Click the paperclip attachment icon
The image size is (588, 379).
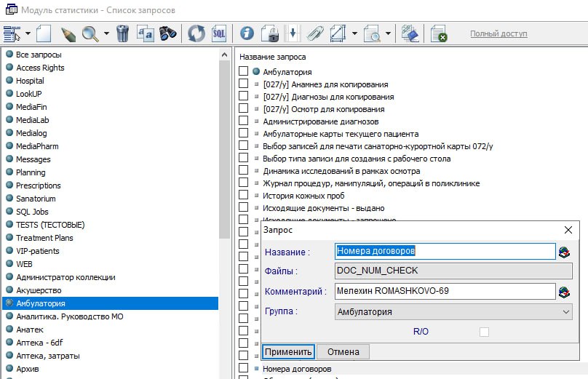[x=314, y=33]
